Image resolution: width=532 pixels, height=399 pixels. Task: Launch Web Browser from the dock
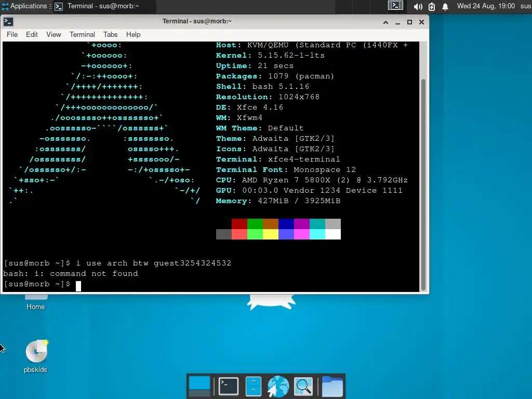[x=278, y=386]
